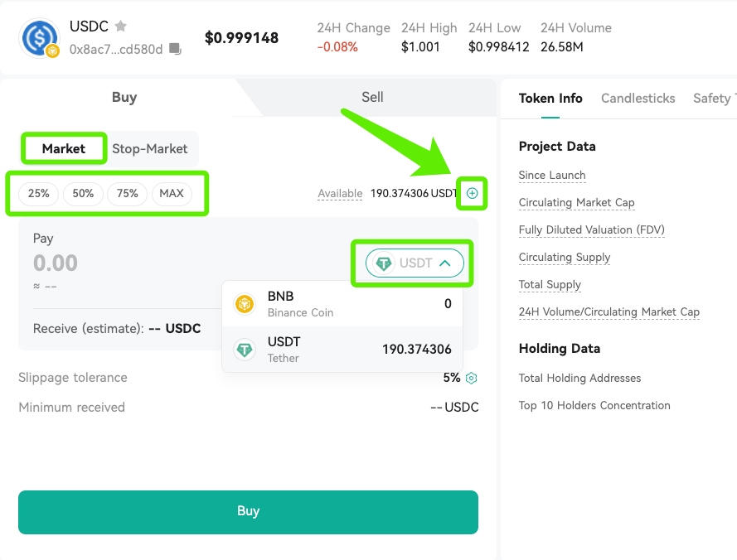Choose 50% of available balance
The width and height of the screenshot is (737, 560).
(x=83, y=194)
